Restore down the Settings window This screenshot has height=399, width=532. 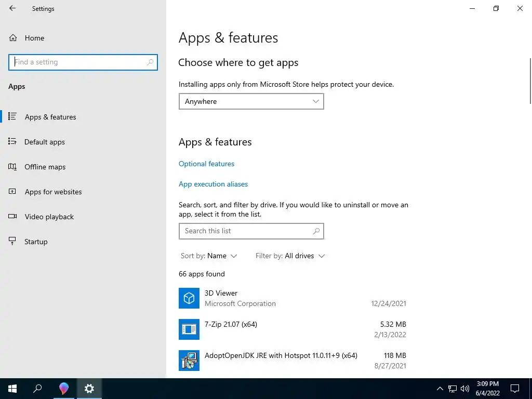(496, 8)
